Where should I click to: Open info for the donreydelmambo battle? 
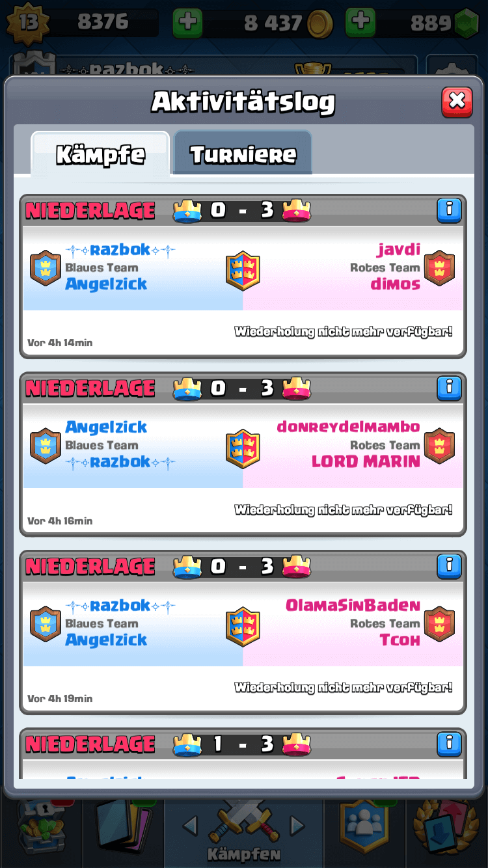(x=449, y=388)
